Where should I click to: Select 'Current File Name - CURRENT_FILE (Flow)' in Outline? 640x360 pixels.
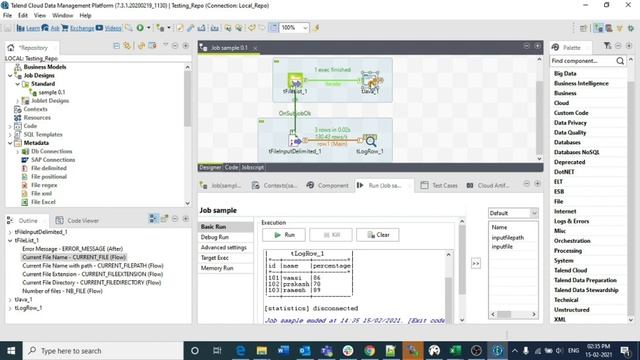[74, 257]
